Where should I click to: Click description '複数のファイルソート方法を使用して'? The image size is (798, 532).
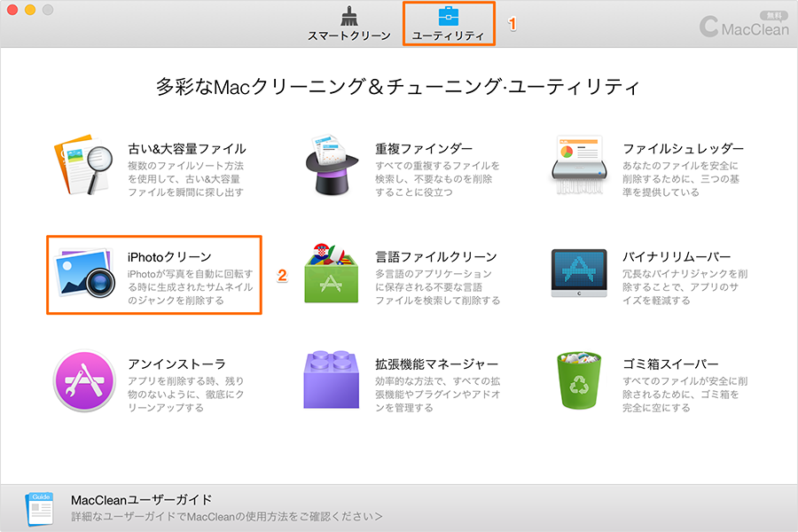pos(186,179)
